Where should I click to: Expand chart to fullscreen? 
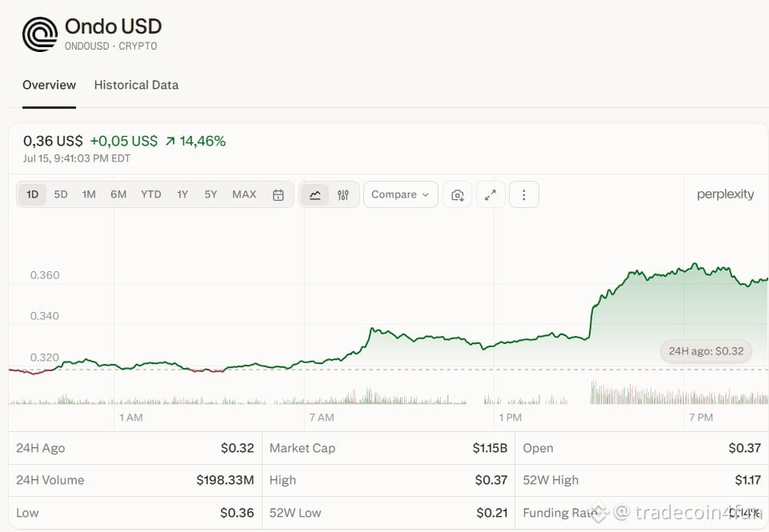tap(491, 194)
